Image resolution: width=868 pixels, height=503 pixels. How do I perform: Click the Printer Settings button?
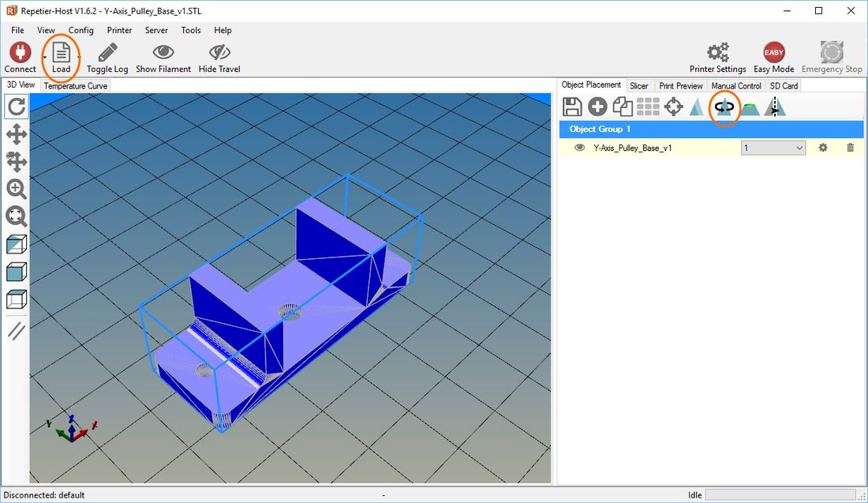click(x=717, y=58)
